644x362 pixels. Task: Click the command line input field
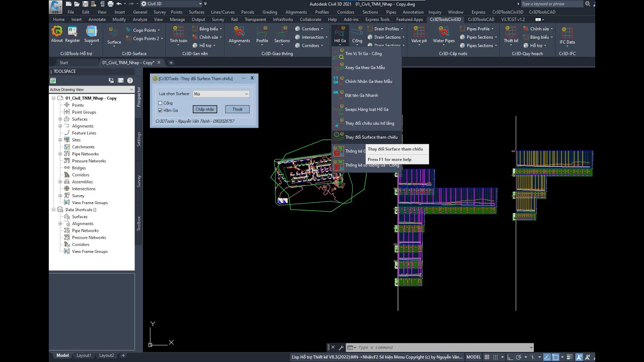[443, 347]
